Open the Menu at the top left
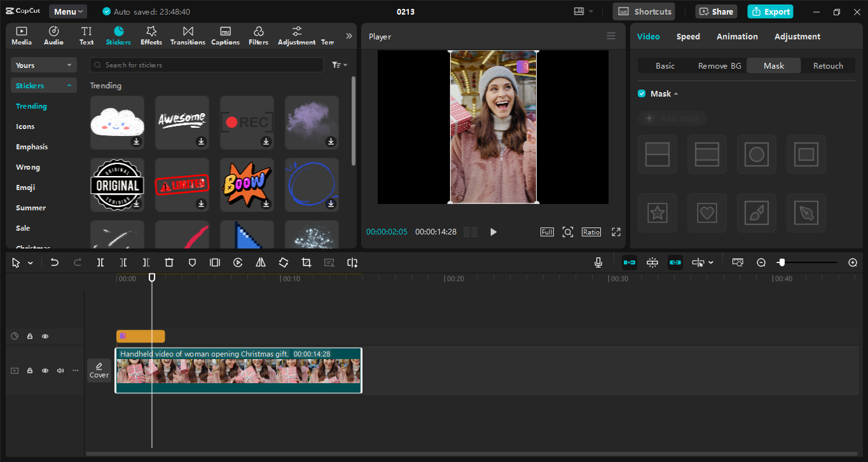Viewport: 868px width, 462px height. point(67,11)
